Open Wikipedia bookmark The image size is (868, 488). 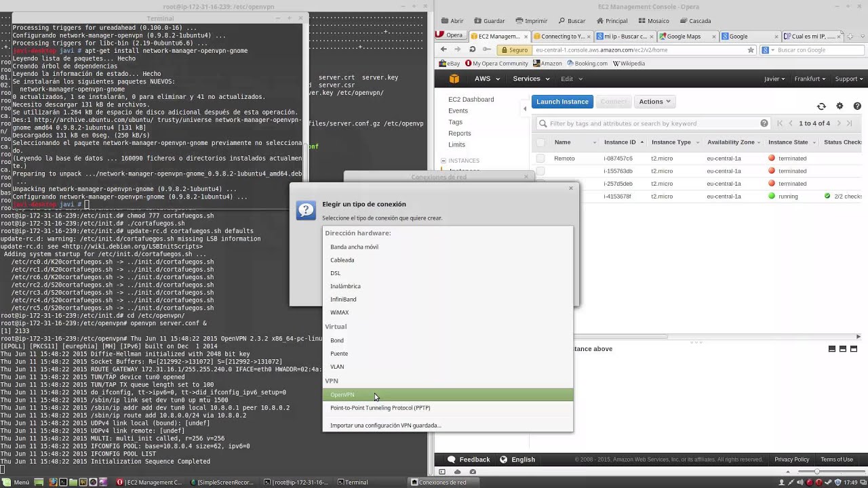[x=629, y=64]
